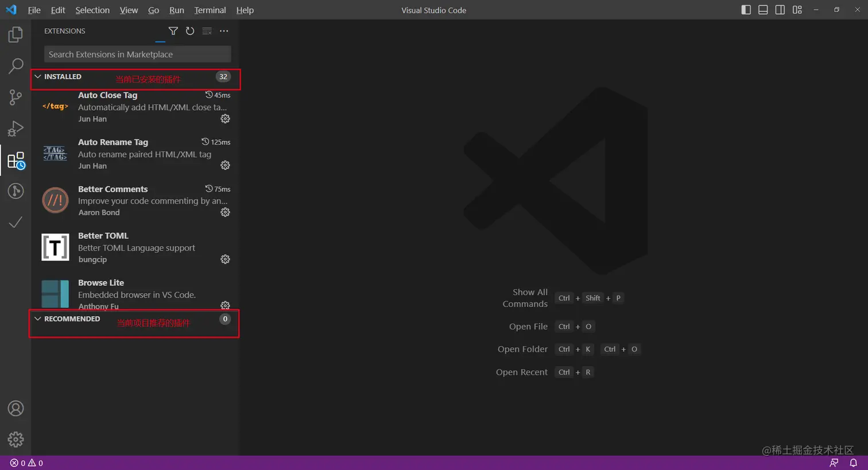
Task: Open the Terminal menu
Action: [x=210, y=10]
